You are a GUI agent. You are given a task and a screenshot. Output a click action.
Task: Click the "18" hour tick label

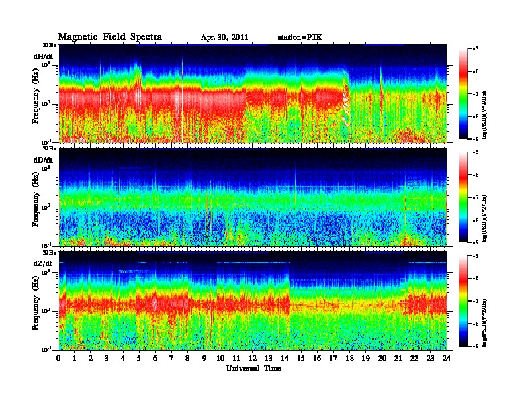349,359
